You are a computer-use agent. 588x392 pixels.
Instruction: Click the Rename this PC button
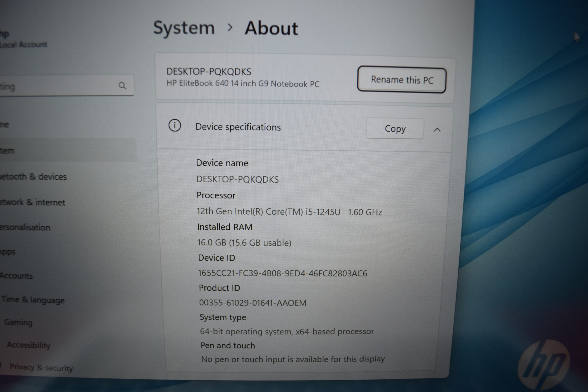pyautogui.click(x=402, y=80)
